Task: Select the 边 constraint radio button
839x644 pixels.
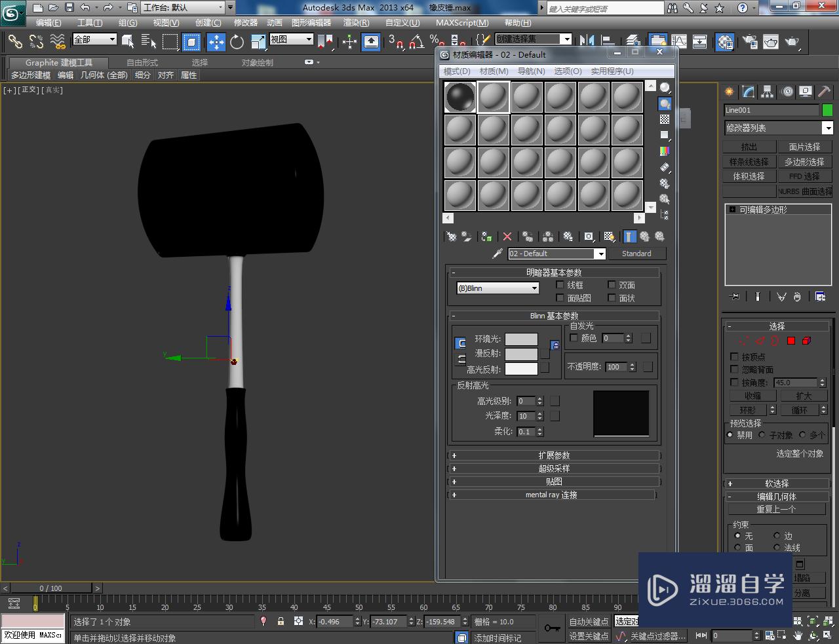Action: tap(777, 536)
